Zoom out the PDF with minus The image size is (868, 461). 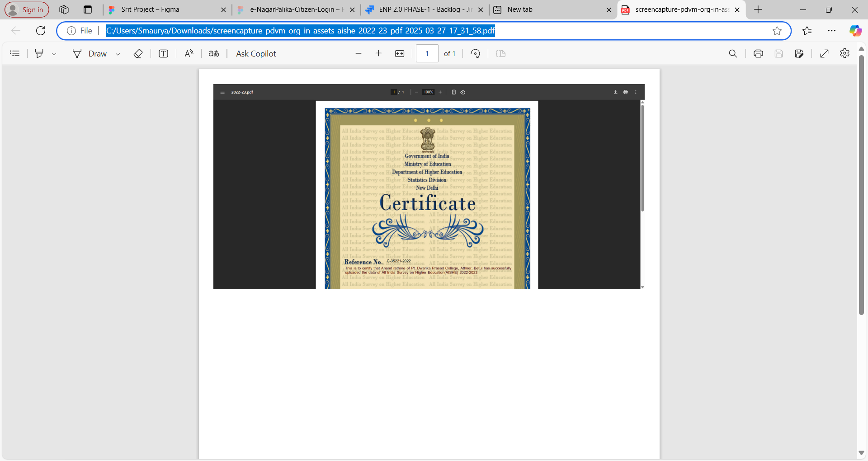359,53
